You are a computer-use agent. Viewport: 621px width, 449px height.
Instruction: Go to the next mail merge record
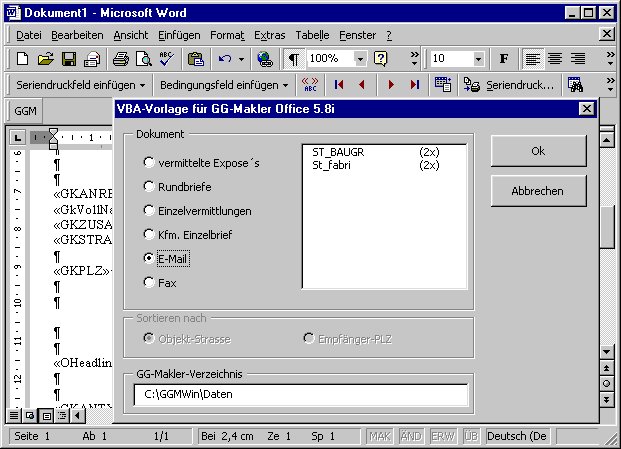(x=391, y=85)
